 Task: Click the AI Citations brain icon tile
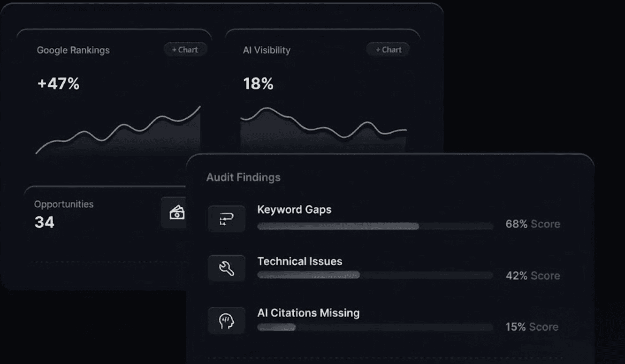tap(227, 320)
